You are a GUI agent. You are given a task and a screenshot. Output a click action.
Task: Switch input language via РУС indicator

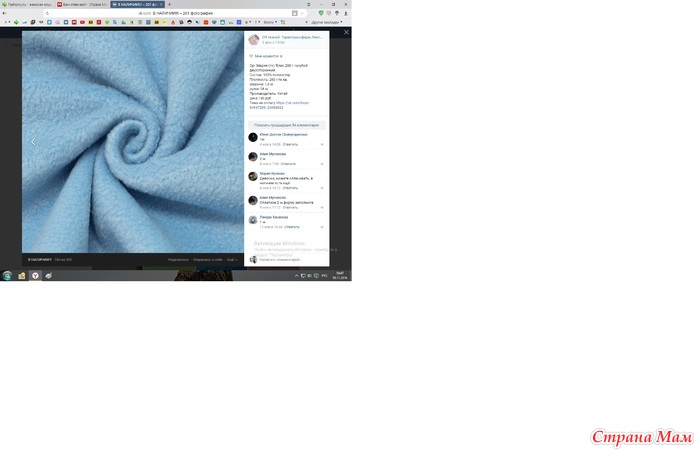[325, 276]
